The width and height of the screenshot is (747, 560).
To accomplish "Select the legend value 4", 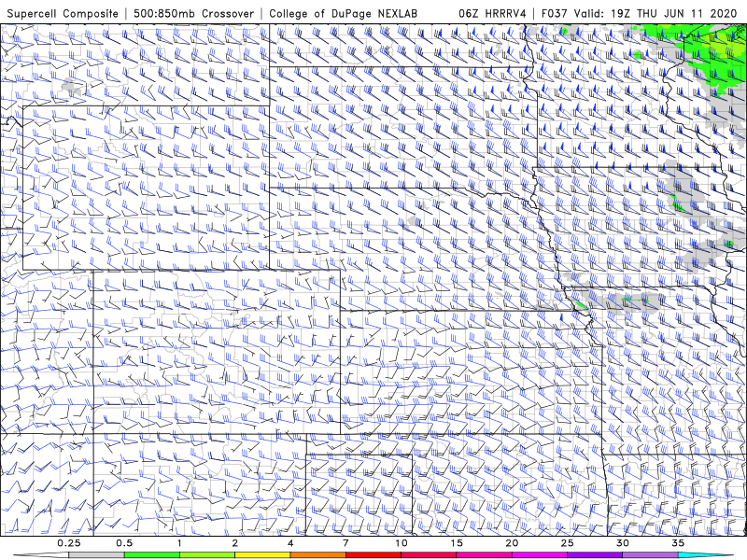I will (x=290, y=543).
